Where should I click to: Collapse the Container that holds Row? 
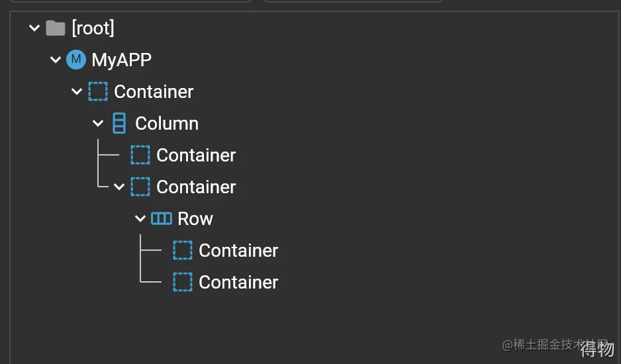(x=119, y=187)
